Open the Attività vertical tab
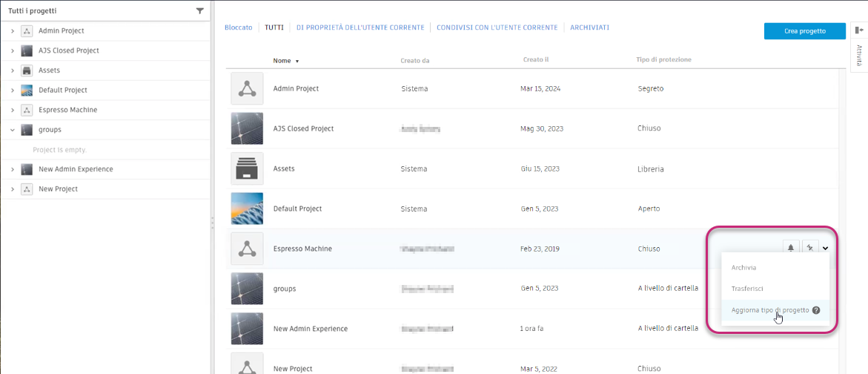Image resolution: width=868 pixels, height=374 pixels. click(858, 56)
